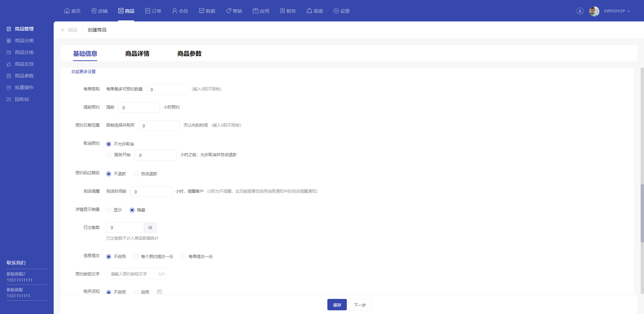Focus the 限制选择并购买 days input

tap(159, 126)
